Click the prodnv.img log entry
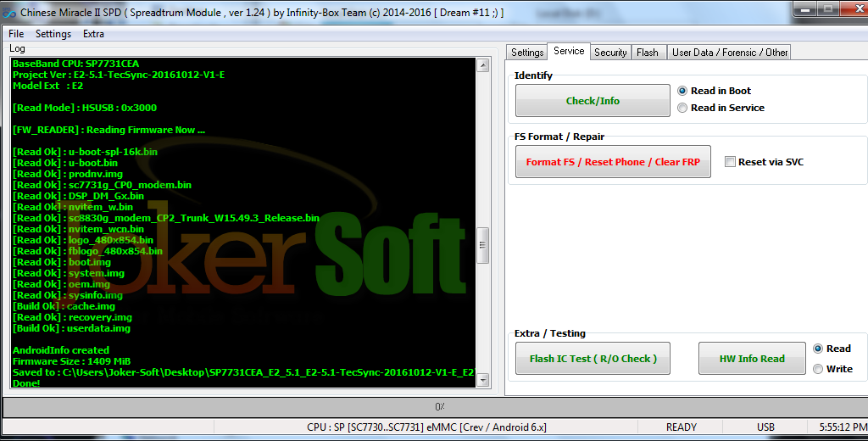This screenshot has width=868, height=441. pos(68,174)
